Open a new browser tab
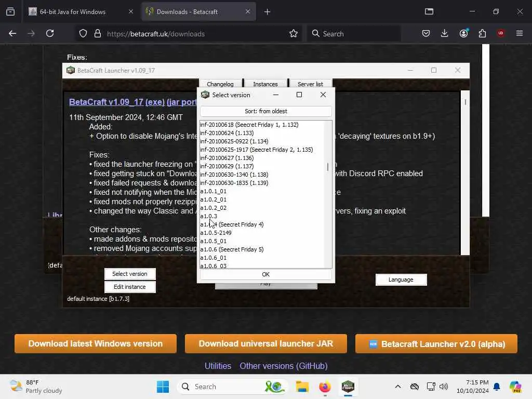 click(x=268, y=12)
